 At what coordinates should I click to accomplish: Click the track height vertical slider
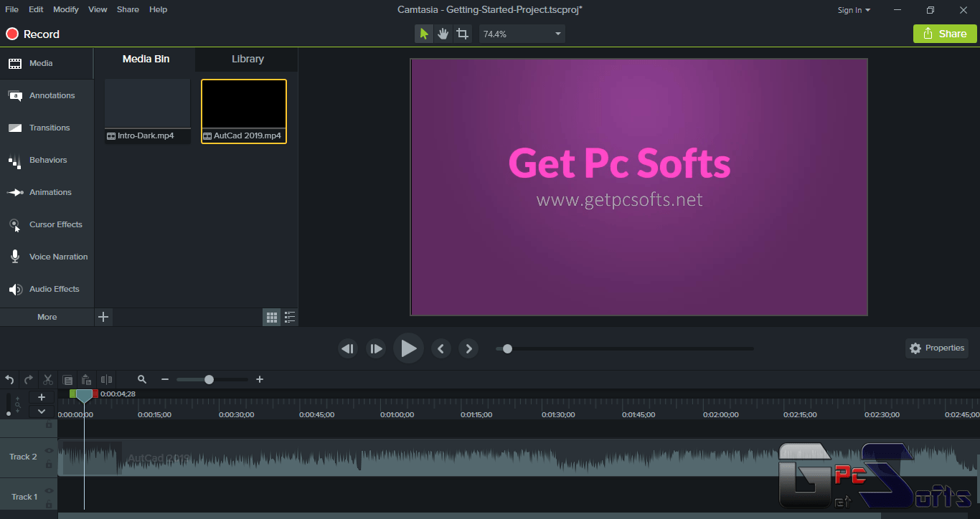click(x=9, y=405)
